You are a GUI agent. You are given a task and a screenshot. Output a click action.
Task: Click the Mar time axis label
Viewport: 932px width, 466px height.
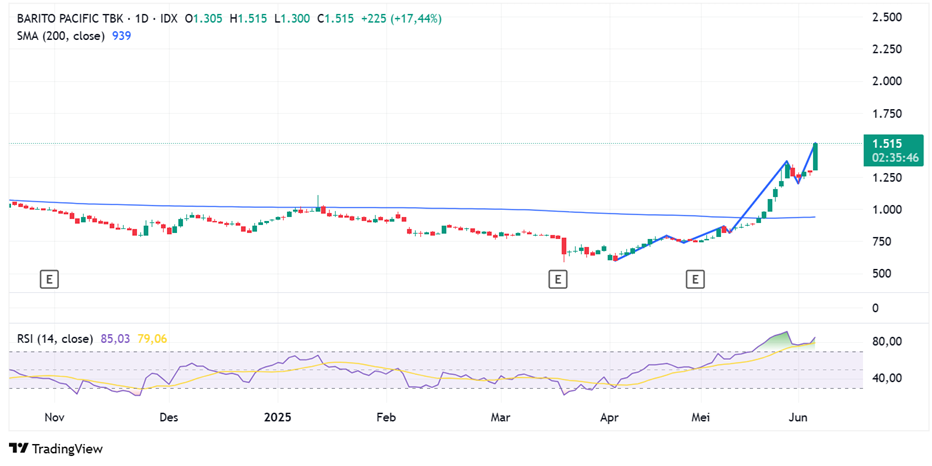pos(500,418)
